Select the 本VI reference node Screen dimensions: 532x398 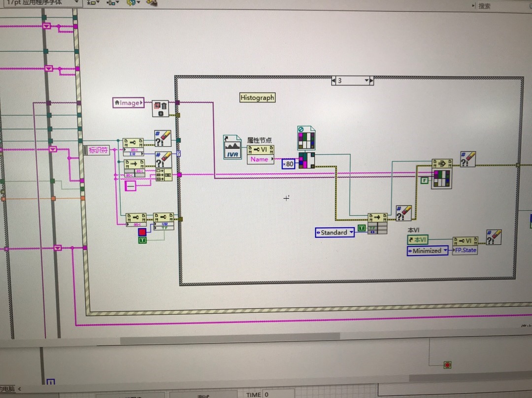[417, 240]
